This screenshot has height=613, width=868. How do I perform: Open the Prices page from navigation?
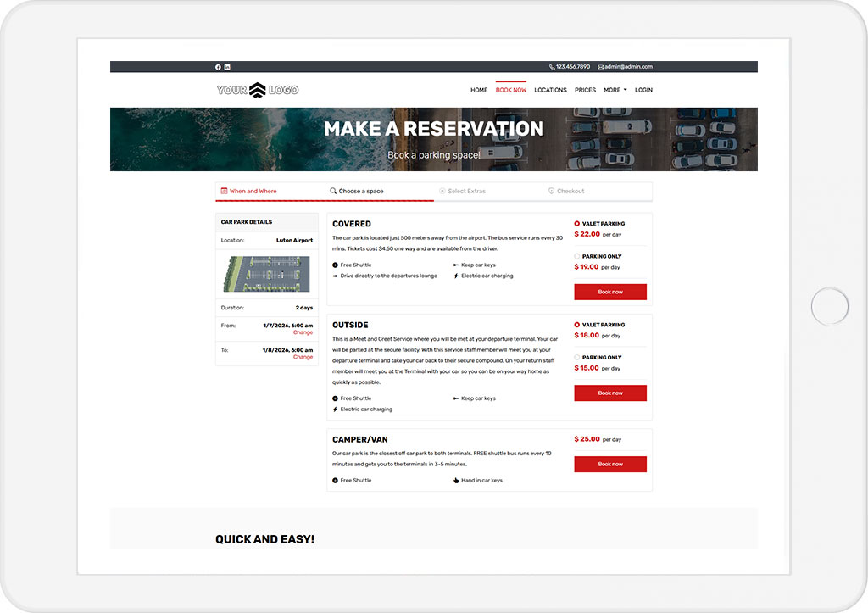pyautogui.click(x=585, y=90)
